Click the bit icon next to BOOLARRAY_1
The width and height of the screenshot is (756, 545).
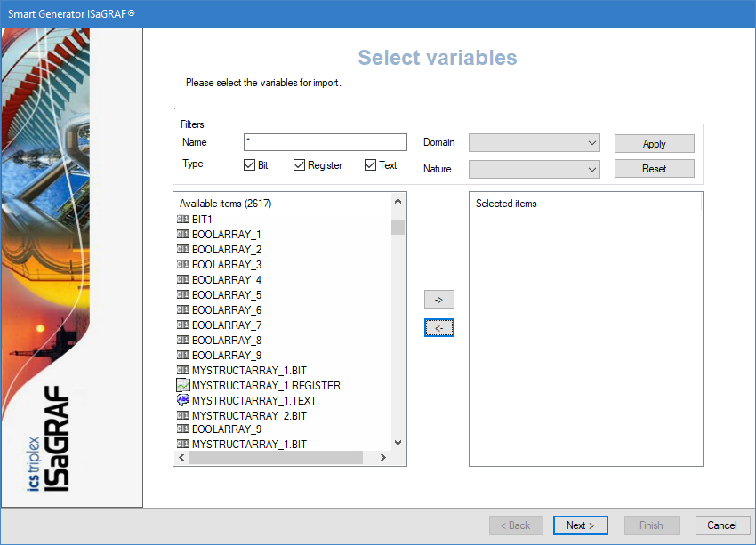click(x=183, y=234)
